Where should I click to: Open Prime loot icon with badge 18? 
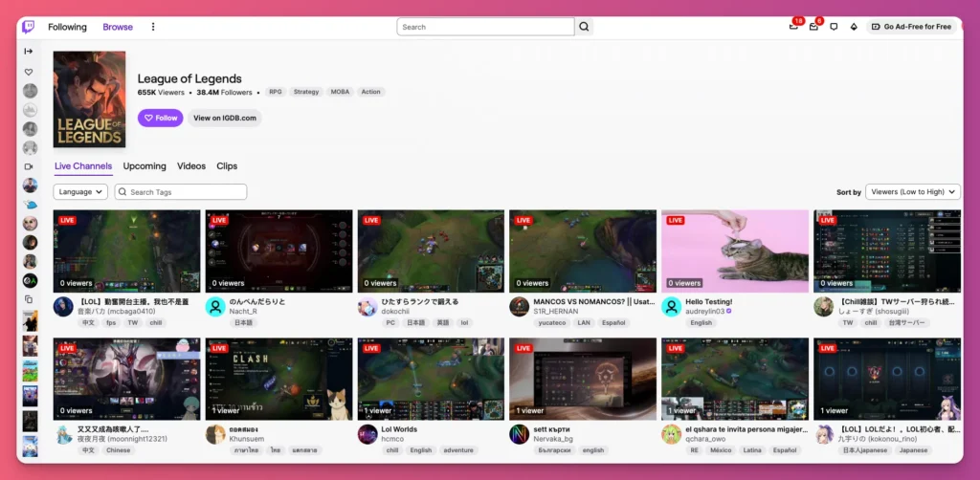tap(793, 27)
